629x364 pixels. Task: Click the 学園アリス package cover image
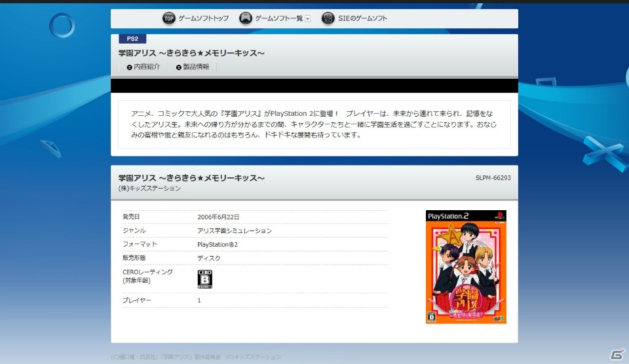pos(466,266)
